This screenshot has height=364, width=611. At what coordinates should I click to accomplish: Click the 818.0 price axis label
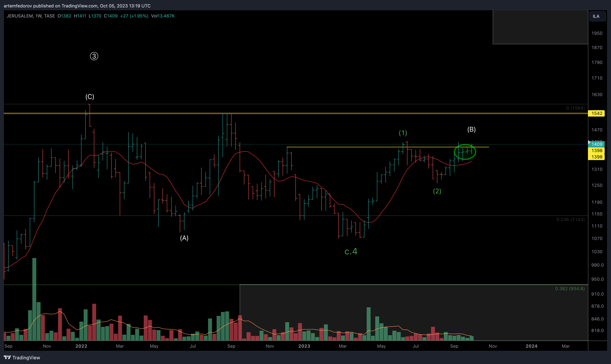(x=597, y=331)
